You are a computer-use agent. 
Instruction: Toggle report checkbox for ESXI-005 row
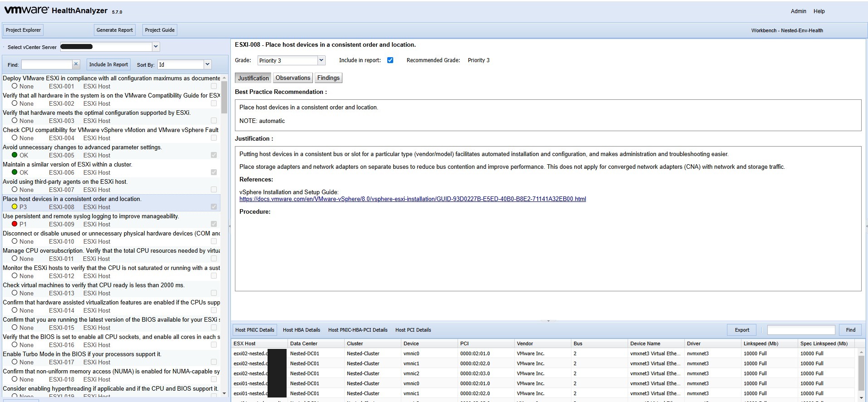pyautogui.click(x=214, y=155)
